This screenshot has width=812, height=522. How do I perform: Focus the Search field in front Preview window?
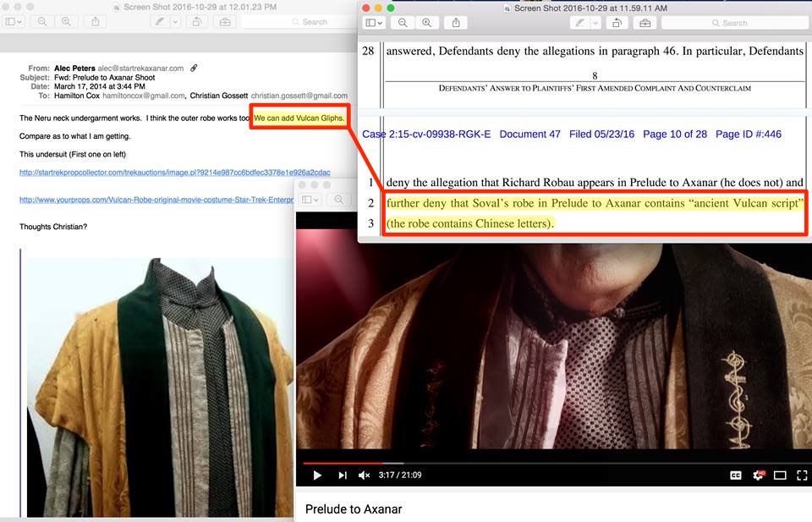(x=735, y=23)
